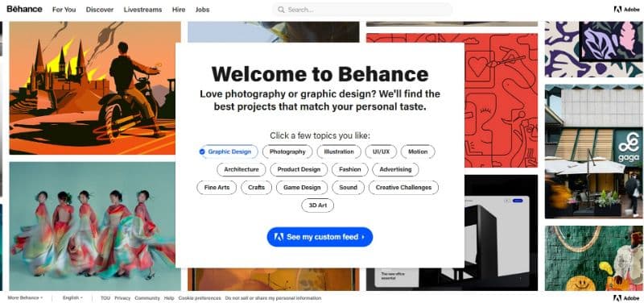The image size is (644, 303).
Task: Select the Product Design topic
Action: [299, 169]
